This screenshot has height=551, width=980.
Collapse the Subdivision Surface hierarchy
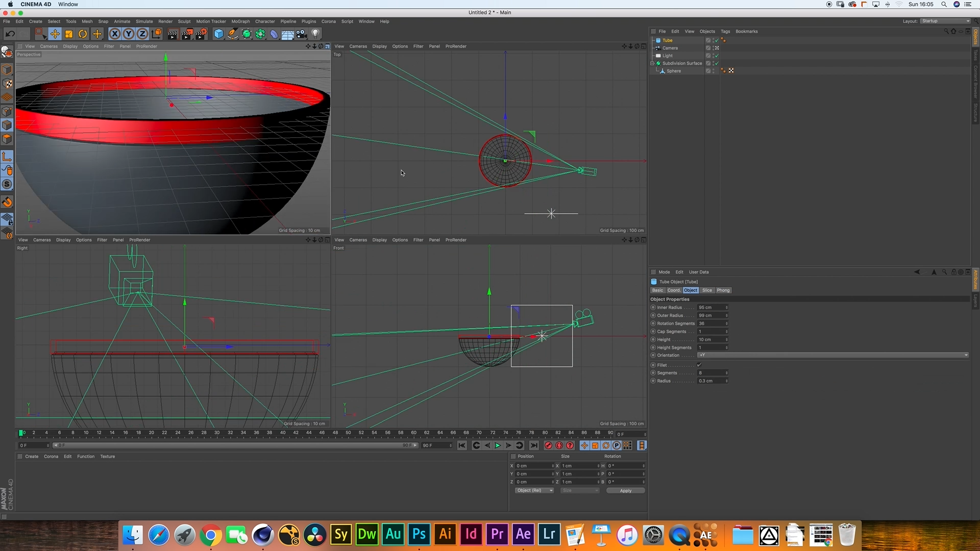pos(652,63)
